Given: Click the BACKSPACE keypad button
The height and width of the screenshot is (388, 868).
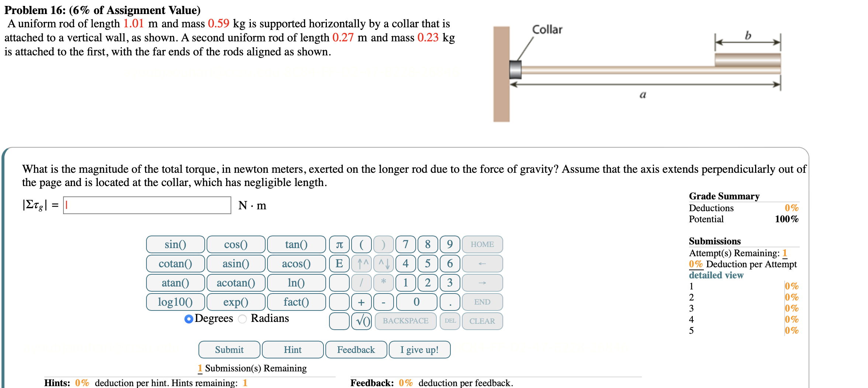Looking at the screenshot, I should click(405, 321).
